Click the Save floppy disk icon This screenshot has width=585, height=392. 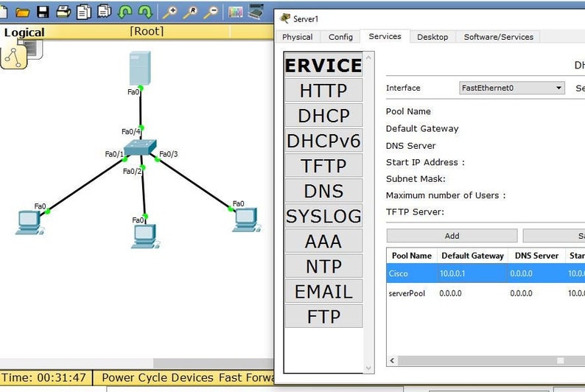[43, 12]
